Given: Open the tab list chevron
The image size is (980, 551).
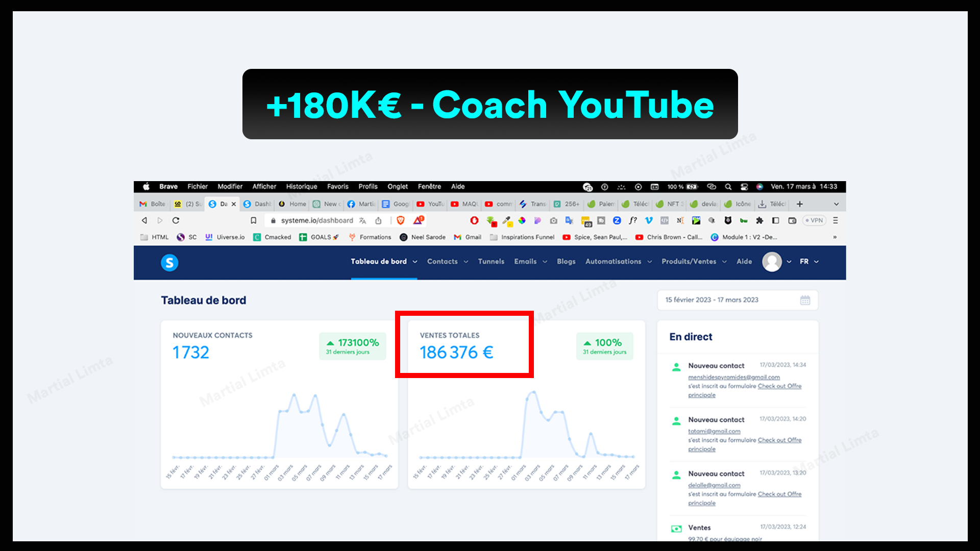Looking at the screenshot, I should pyautogui.click(x=836, y=204).
